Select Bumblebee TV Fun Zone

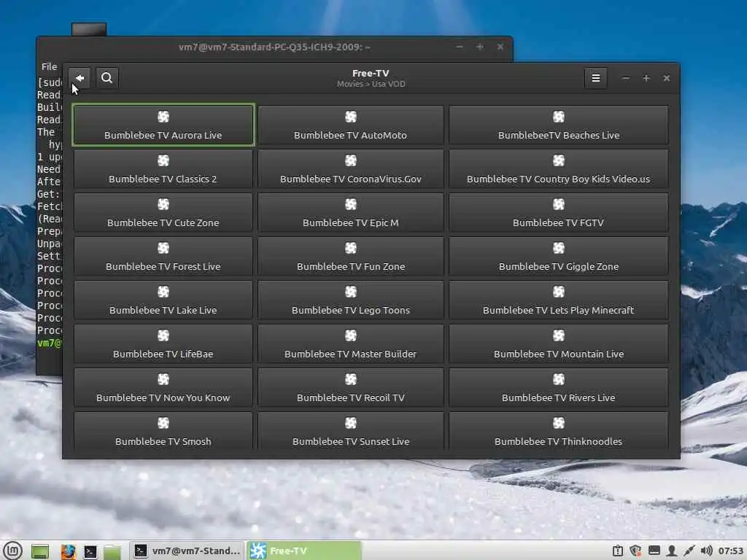point(351,256)
